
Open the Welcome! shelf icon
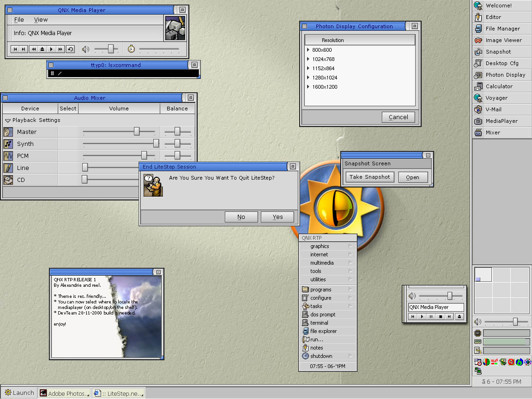tap(478, 6)
